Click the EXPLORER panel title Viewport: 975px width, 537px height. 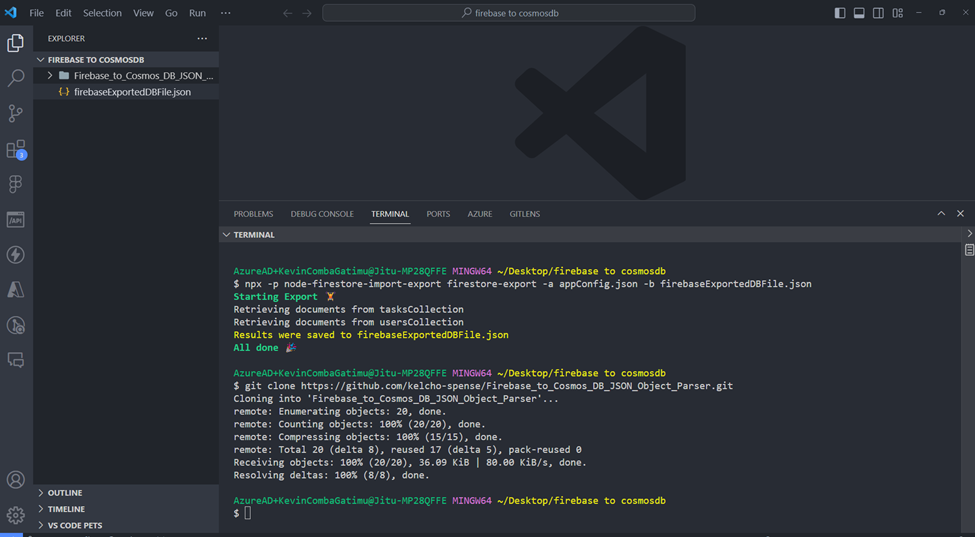point(67,39)
